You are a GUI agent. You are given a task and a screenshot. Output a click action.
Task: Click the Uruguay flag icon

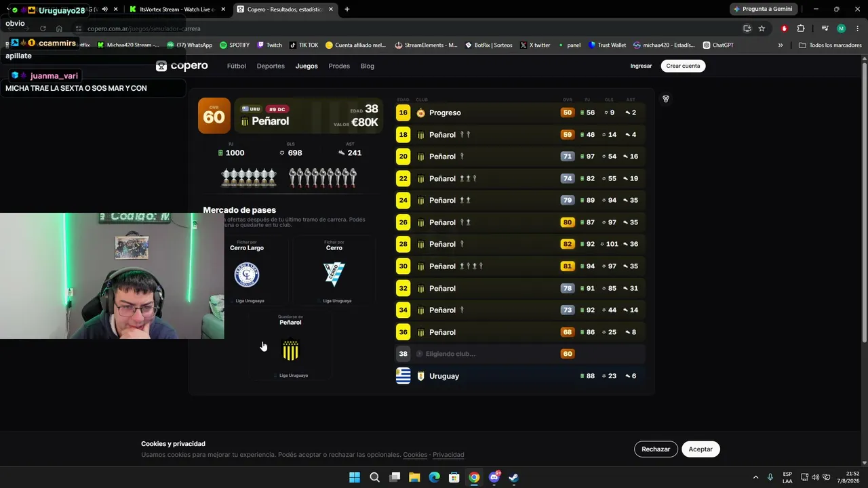pyautogui.click(x=403, y=376)
